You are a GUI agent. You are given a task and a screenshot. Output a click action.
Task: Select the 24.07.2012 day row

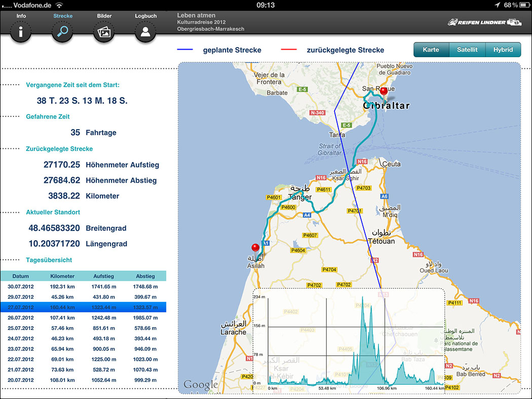point(83,338)
